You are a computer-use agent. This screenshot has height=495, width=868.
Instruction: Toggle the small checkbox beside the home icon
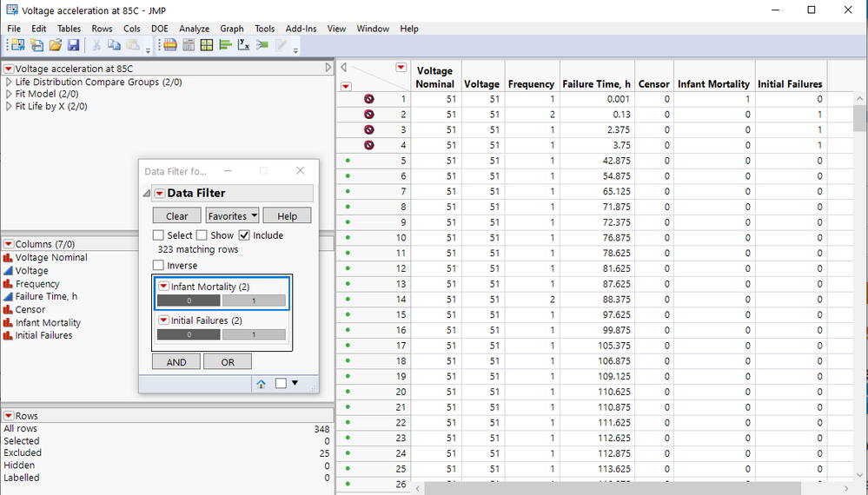281,383
